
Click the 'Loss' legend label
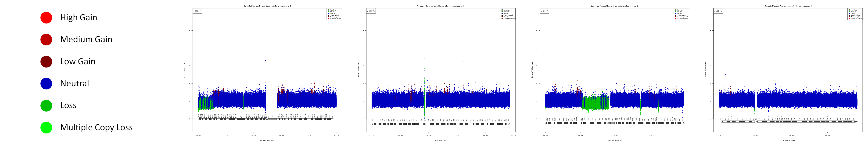click(x=68, y=105)
